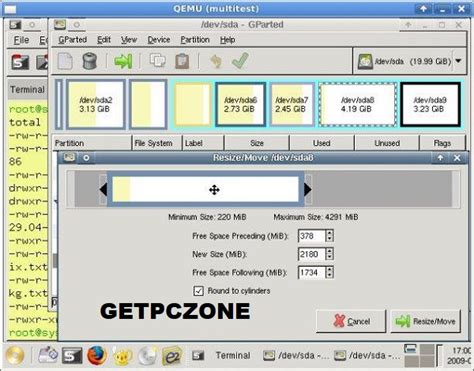Click the workspace pager in panel
Image resolution: width=474 pixels, height=371 pixels.
click(419, 356)
